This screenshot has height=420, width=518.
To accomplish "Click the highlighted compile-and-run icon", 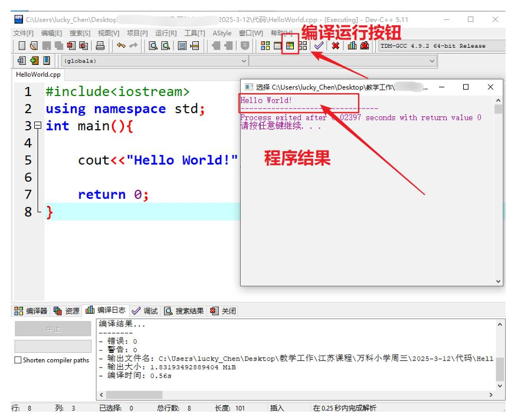I will tap(291, 46).
